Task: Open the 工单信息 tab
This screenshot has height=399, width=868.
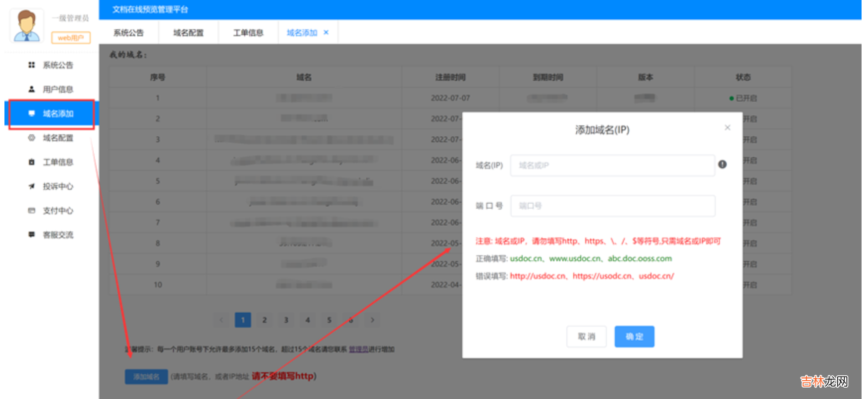Action: (x=248, y=33)
